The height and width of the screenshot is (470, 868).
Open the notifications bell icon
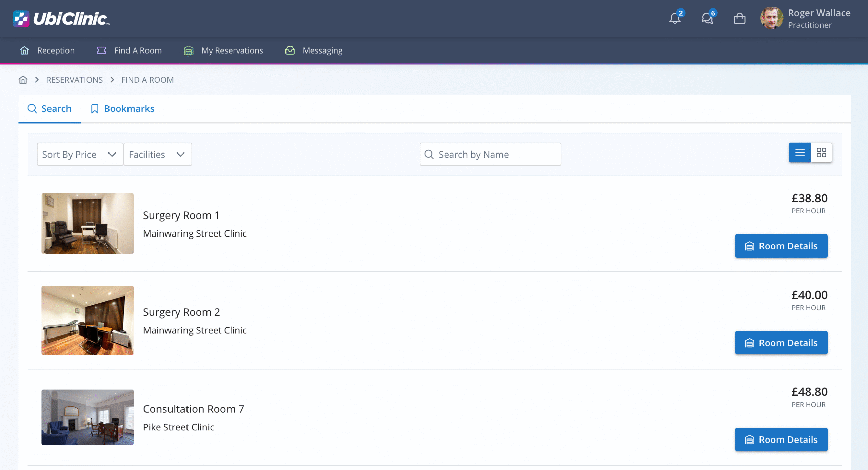(x=675, y=18)
